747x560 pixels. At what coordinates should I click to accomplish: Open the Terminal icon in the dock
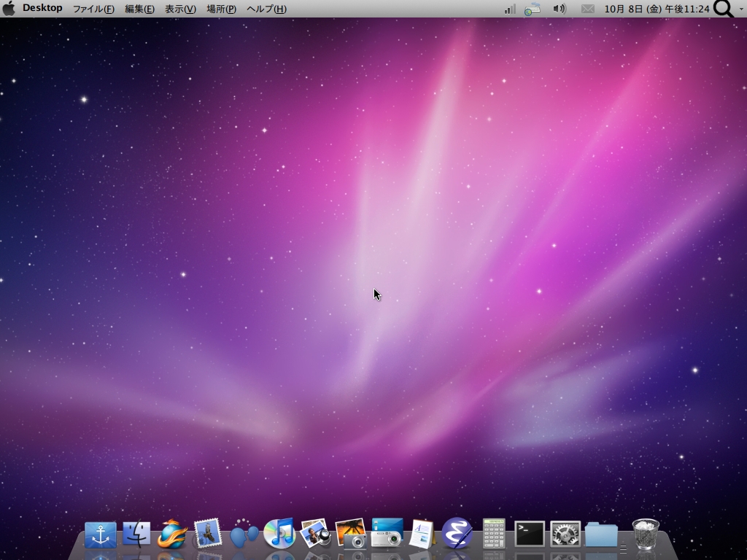(530, 534)
